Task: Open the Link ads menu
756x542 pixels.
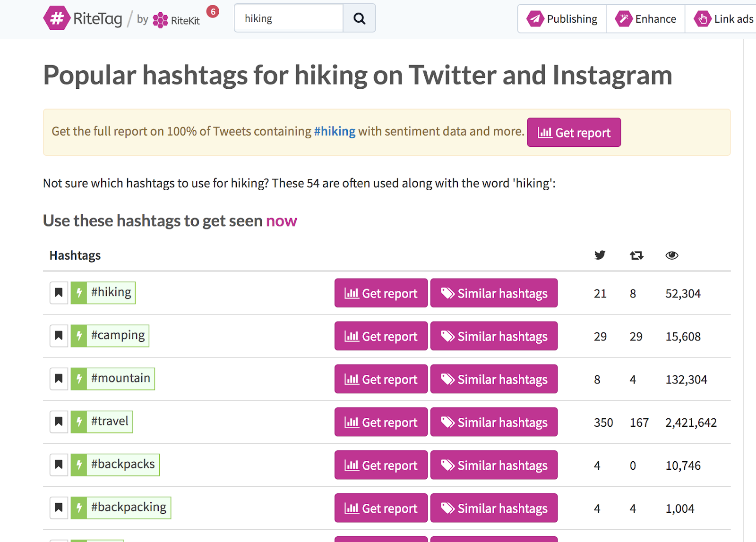Action: coord(723,19)
